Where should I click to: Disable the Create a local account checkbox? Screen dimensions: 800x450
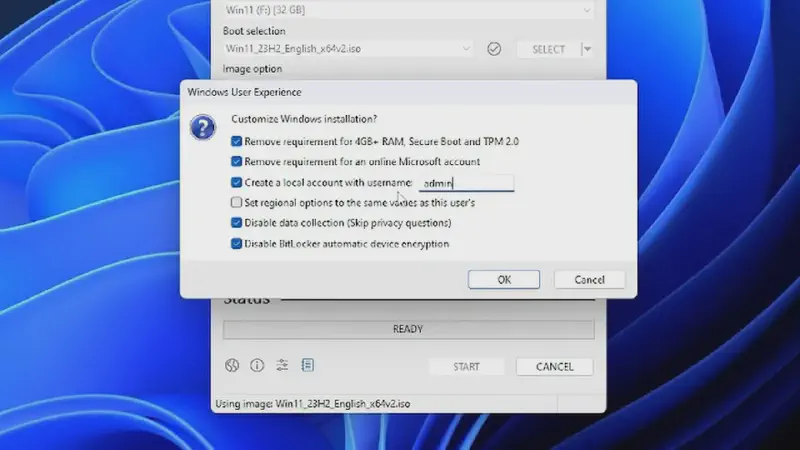point(236,183)
